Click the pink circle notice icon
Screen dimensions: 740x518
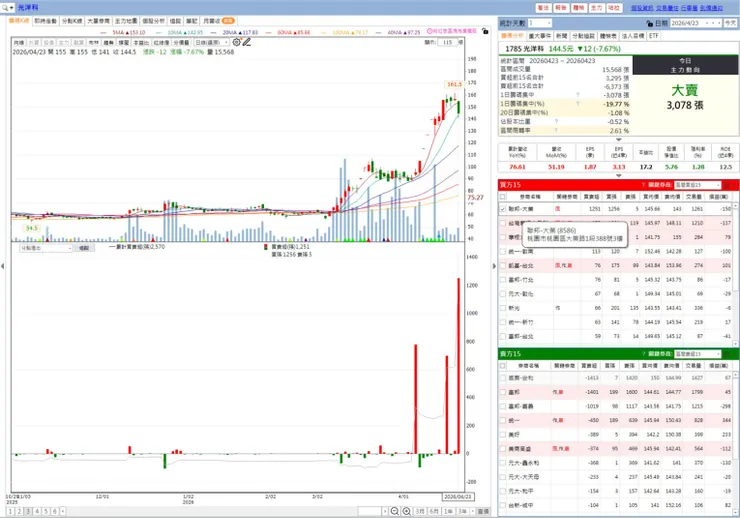pyautogui.click(x=429, y=31)
